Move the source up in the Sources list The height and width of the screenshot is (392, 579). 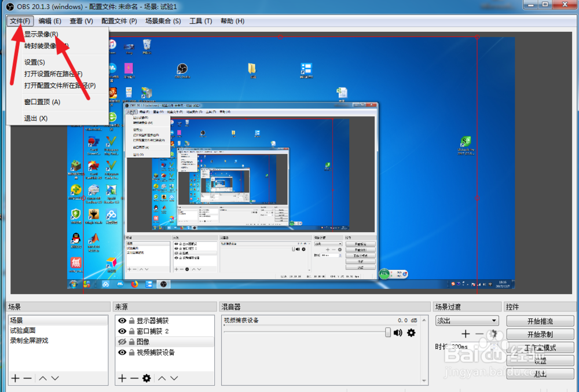(x=162, y=378)
